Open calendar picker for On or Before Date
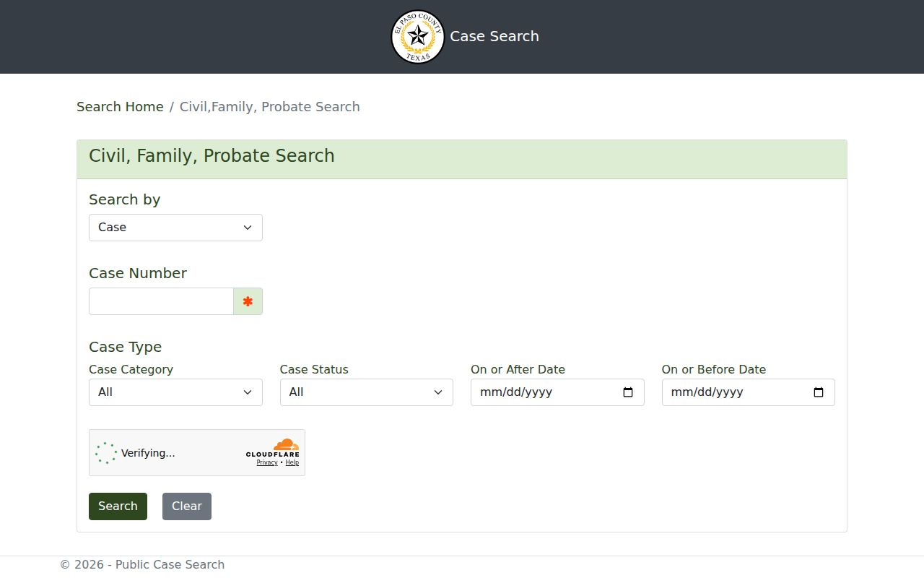The image size is (924, 578). (818, 392)
